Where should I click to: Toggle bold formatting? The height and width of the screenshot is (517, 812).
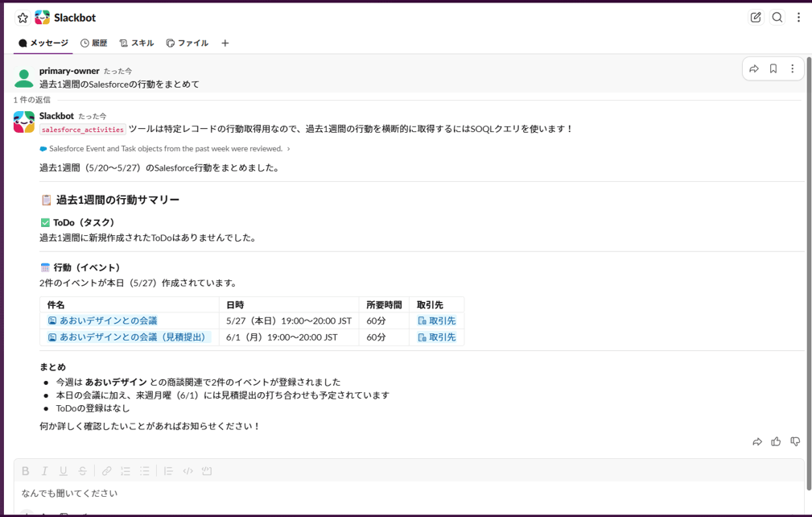(x=26, y=471)
